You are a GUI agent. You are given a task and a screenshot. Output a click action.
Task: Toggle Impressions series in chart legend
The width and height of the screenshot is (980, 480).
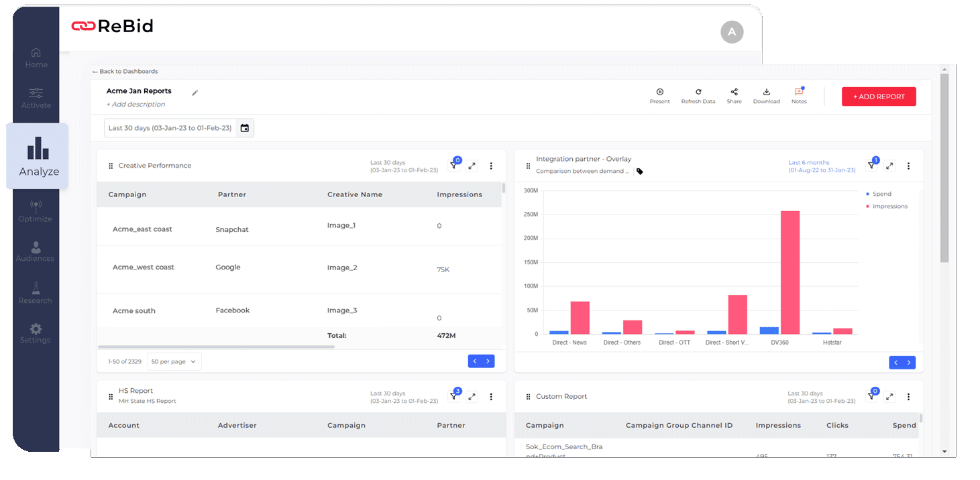pos(886,206)
